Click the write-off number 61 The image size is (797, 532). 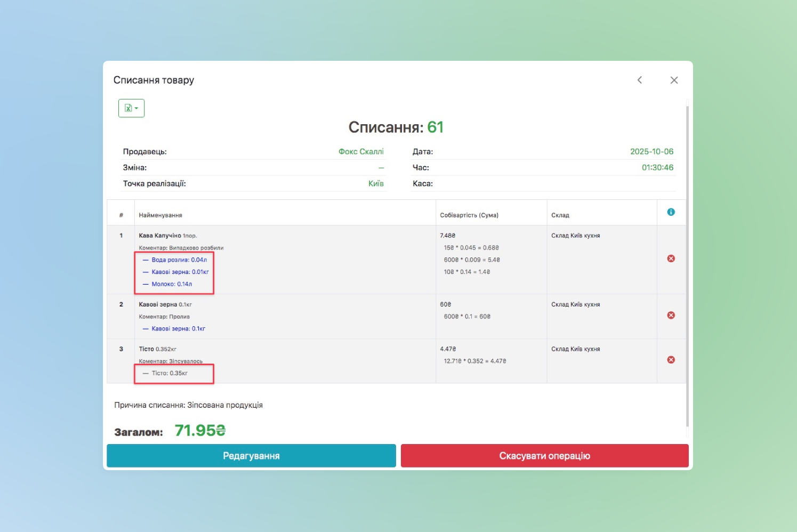[x=435, y=127]
